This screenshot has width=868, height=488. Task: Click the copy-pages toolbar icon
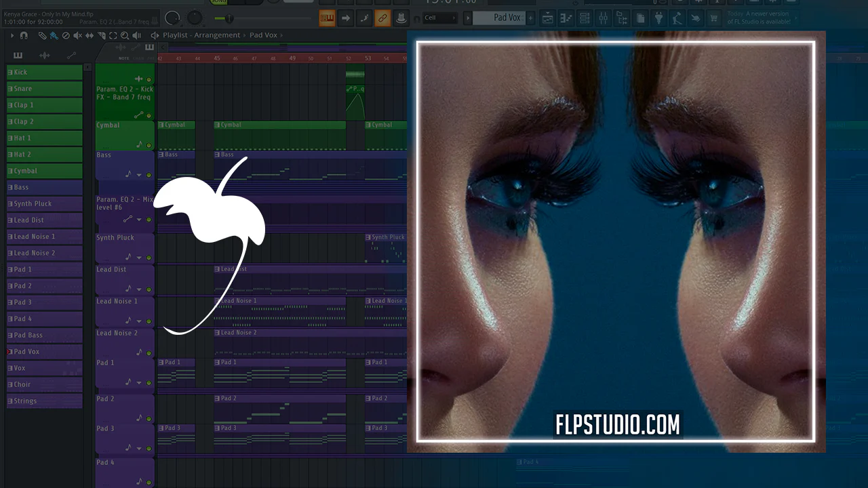coord(639,18)
